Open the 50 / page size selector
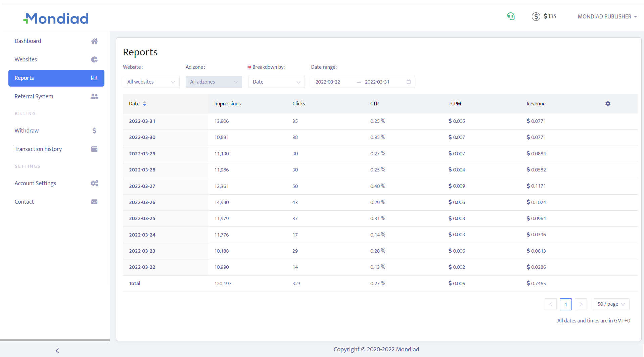Screen dimensions: 644x357 click(611, 304)
